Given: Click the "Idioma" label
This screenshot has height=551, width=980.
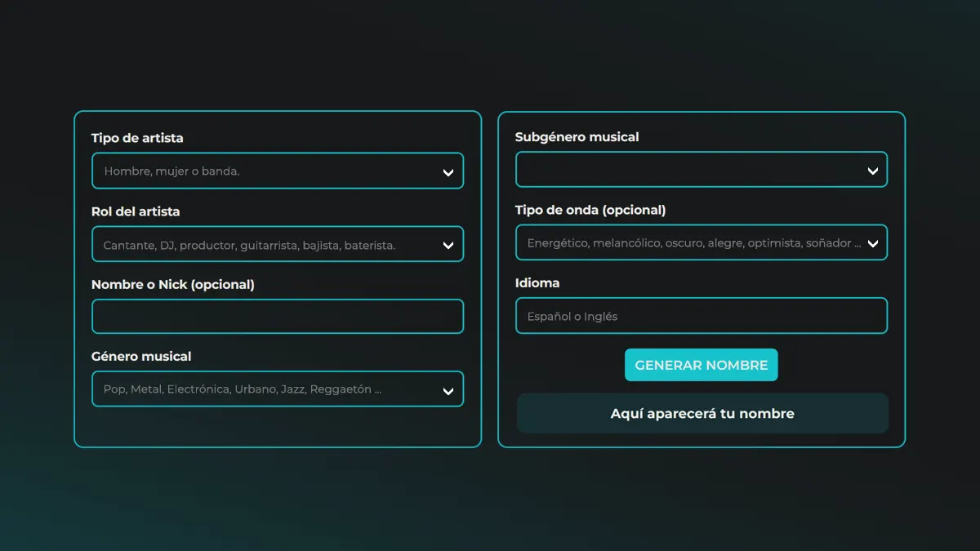Looking at the screenshot, I should 537,282.
